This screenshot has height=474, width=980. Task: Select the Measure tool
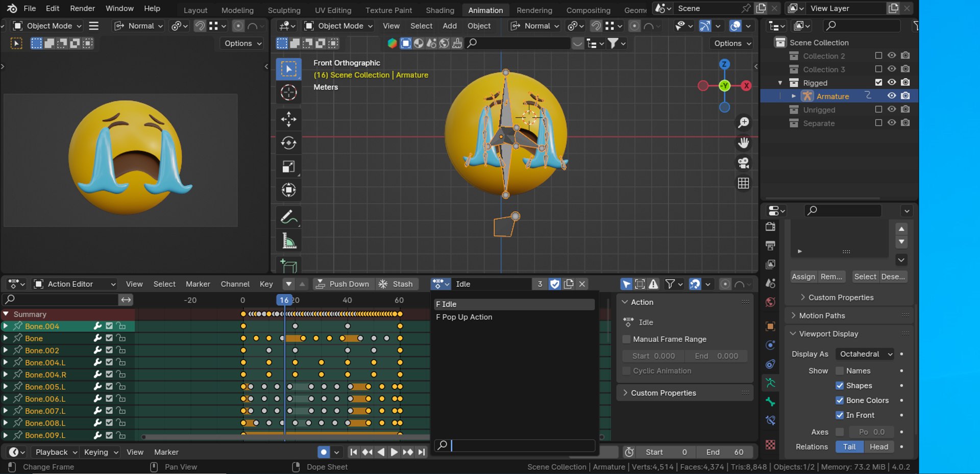pyautogui.click(x=288, y=241)
